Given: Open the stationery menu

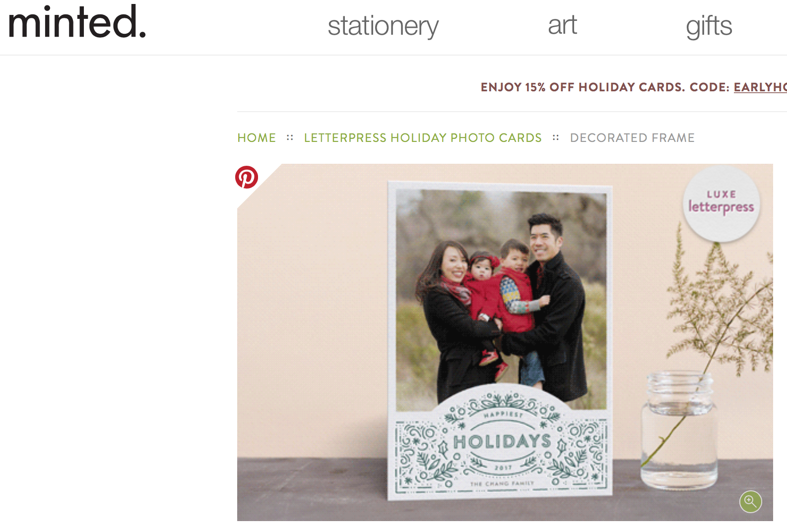Looking at the screenshot, I should click(x=383, y=26).
